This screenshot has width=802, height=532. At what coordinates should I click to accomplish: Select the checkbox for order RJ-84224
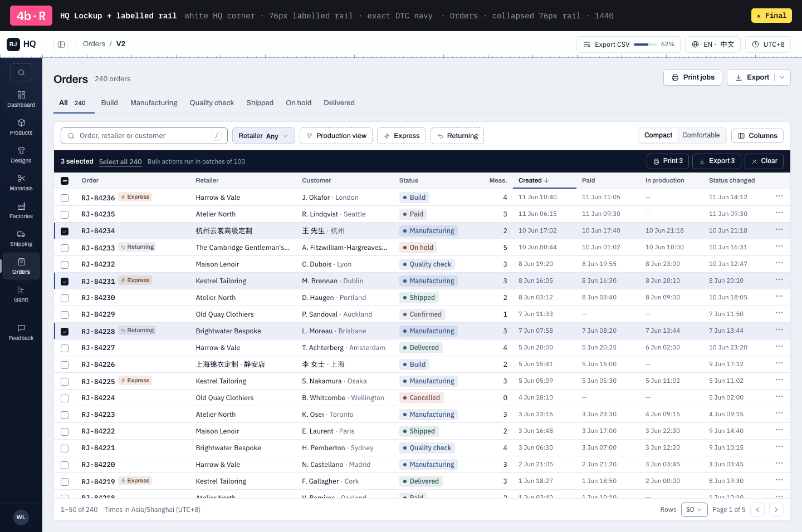tap(65, 398)
